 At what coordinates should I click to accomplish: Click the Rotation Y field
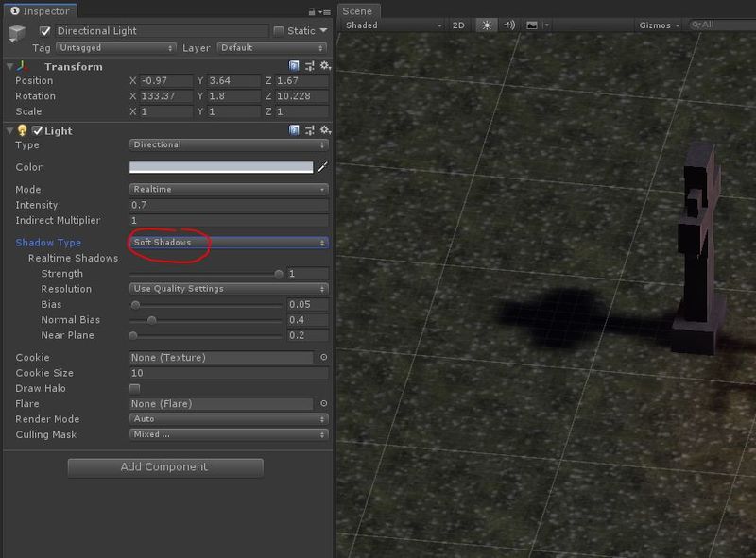click(233, 96)
